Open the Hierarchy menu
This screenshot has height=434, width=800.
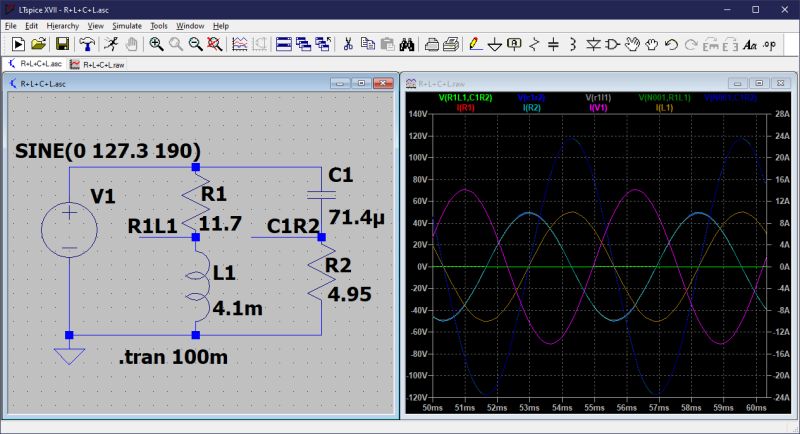pyautogui.click(x=63, y=25)
